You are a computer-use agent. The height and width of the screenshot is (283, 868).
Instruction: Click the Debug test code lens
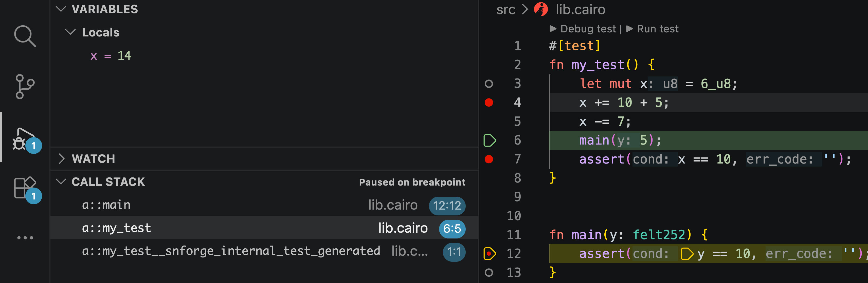click(x=583, y=29)
